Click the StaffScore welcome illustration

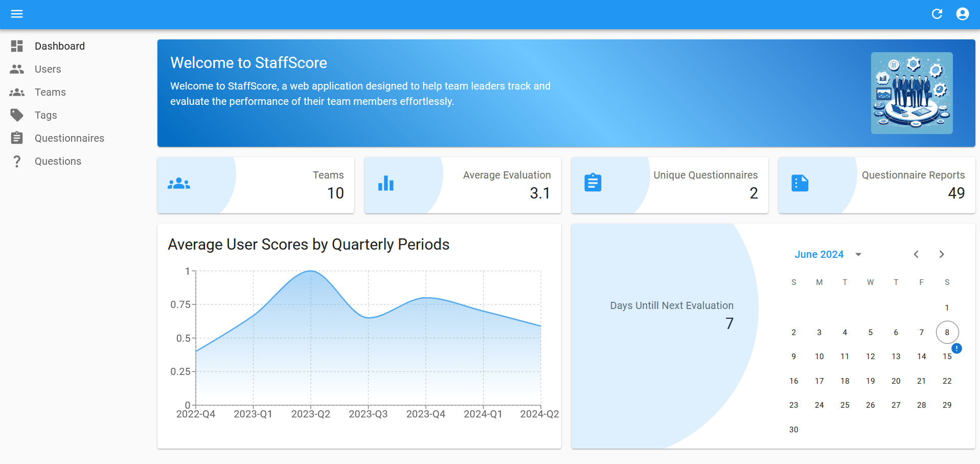point(912,93)
